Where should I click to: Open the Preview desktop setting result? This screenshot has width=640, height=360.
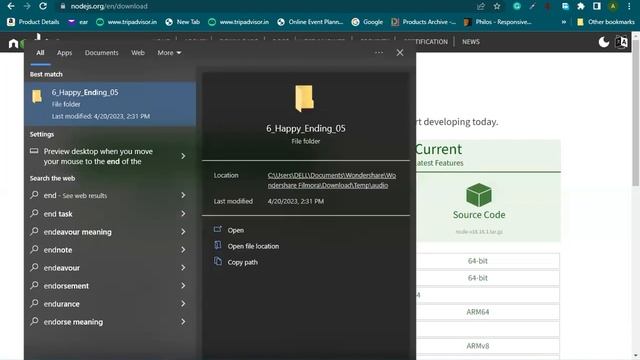pyautogui.click(x=98, y=156)
